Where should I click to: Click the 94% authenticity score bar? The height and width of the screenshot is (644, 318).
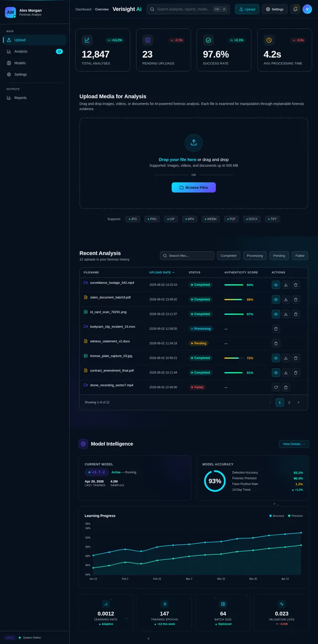(x=234, y=285)
